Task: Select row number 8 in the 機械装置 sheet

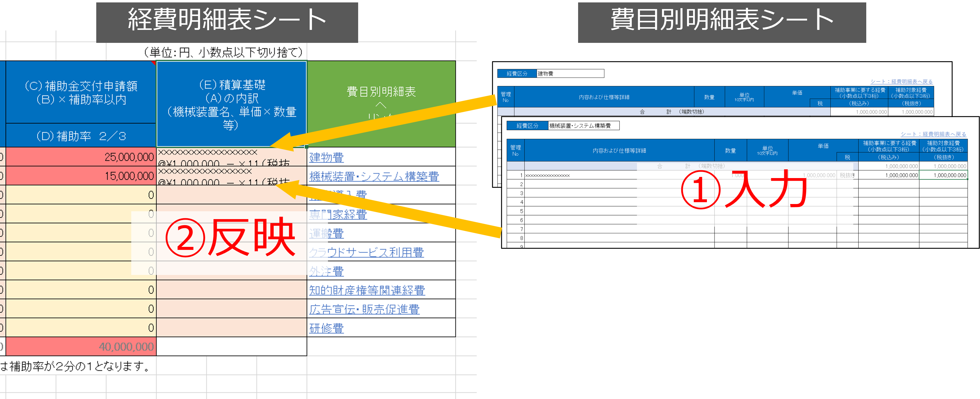Action: pyautogui.click(x=515, y=238)
